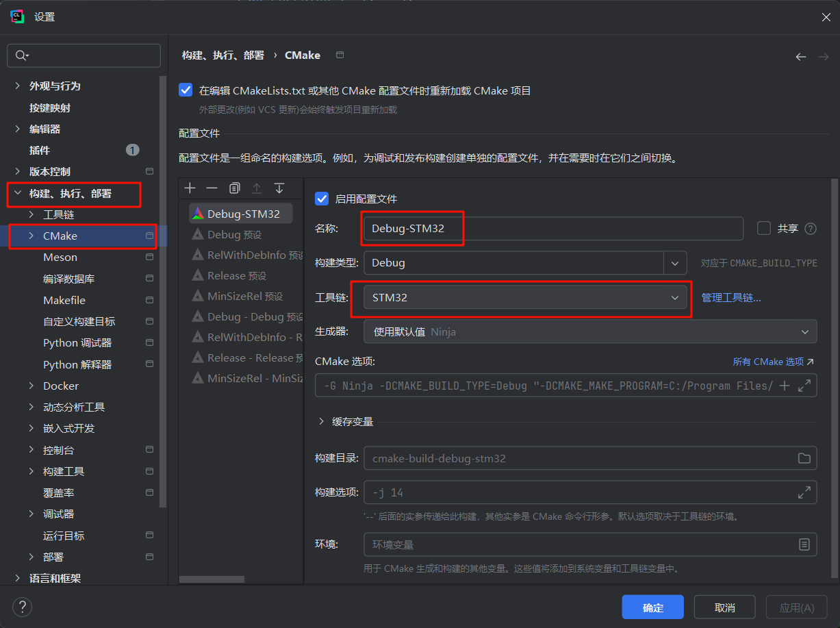Toggle 启用配置文件 checkbox
Image resolution: width=840 pixels, height=628 pixels.
coord(321,199)
